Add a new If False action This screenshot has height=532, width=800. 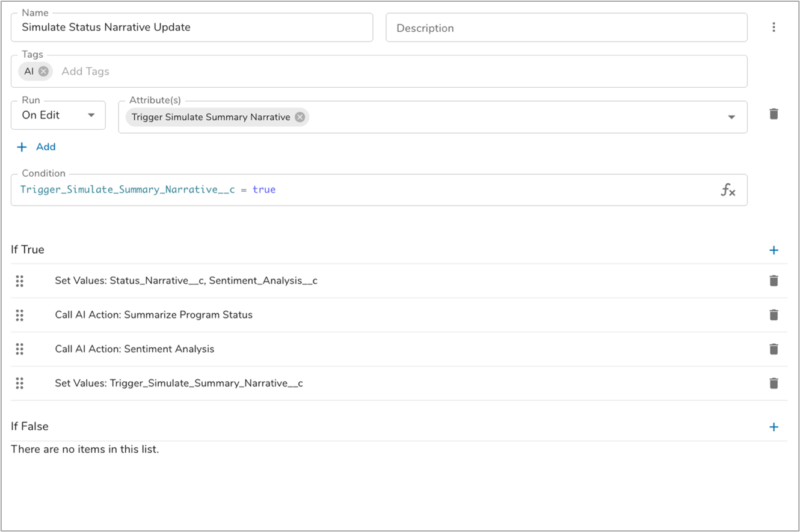point(774,427)
